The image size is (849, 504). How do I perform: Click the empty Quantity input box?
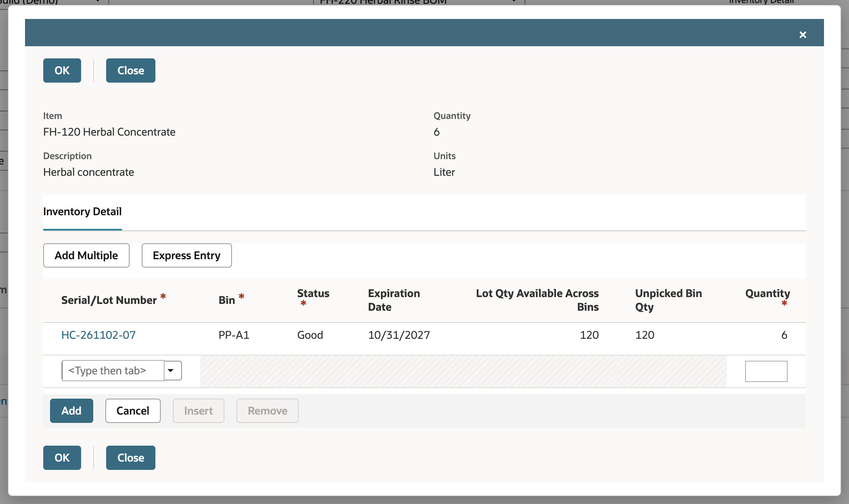(766, 371)
